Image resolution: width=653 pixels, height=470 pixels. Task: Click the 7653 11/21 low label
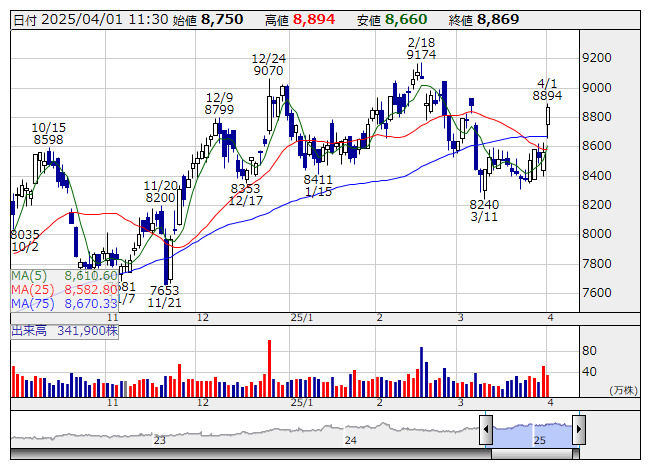coord(164,296)
